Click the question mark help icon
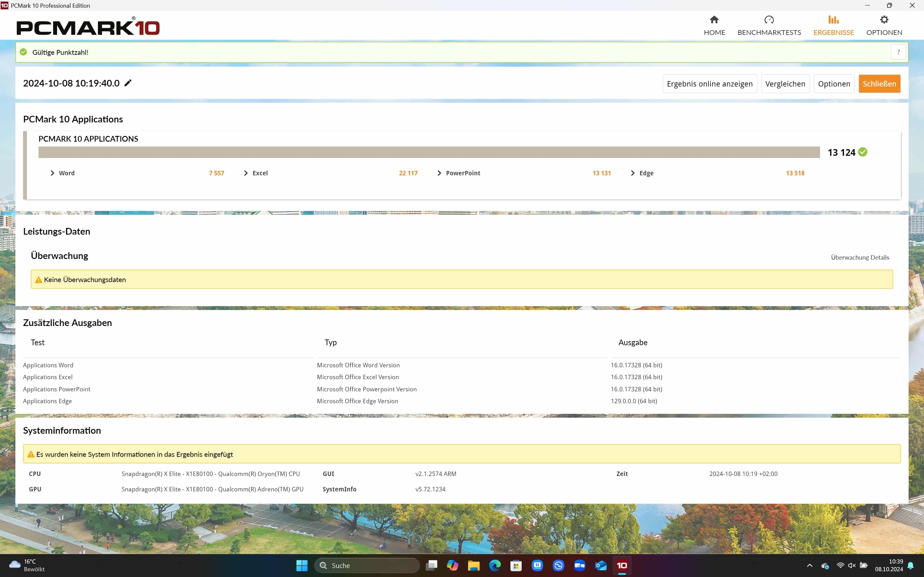This screenshot has height=577, width=924. 898,52
